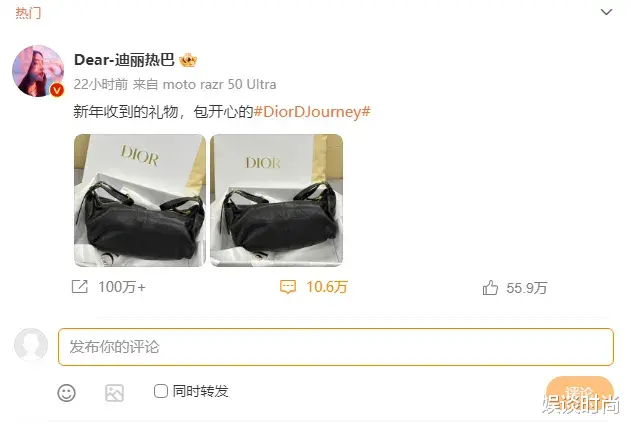Click the 100万+ repost count

122,287
